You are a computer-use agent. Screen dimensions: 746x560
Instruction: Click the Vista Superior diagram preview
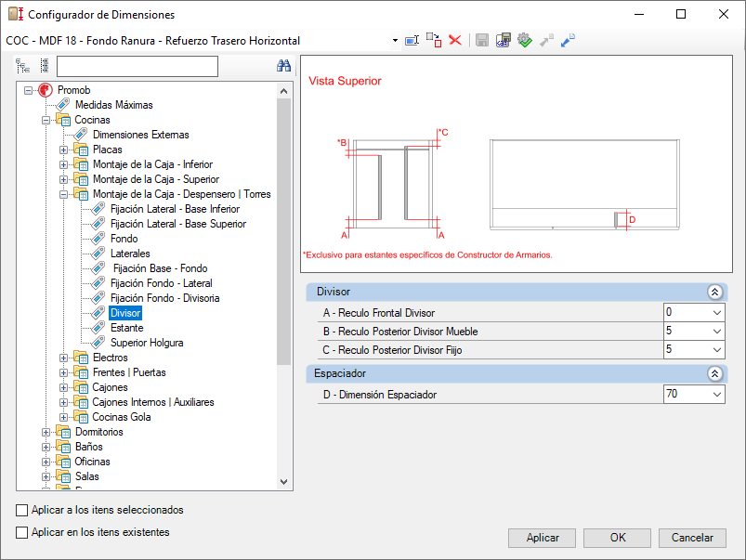point(517,164)
